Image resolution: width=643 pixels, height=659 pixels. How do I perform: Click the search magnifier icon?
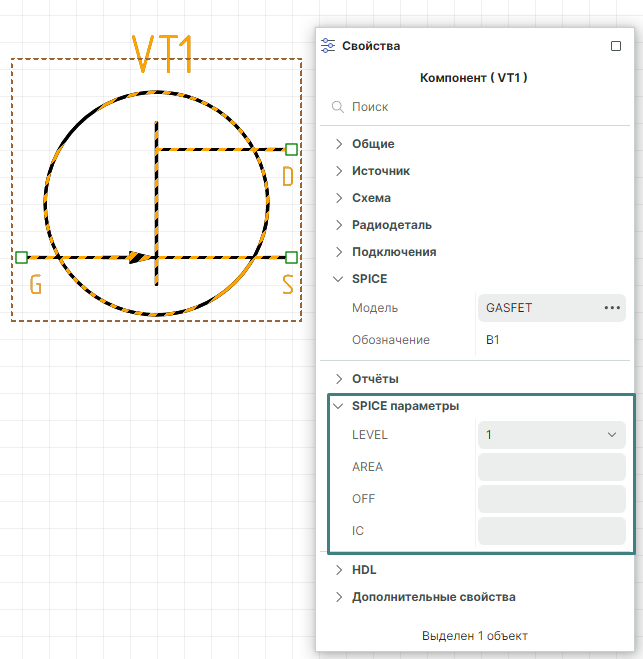click(x=338, y=107)
